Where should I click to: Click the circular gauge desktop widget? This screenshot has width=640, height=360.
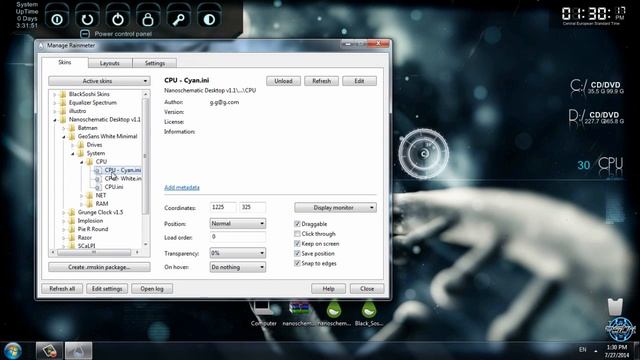424,154
